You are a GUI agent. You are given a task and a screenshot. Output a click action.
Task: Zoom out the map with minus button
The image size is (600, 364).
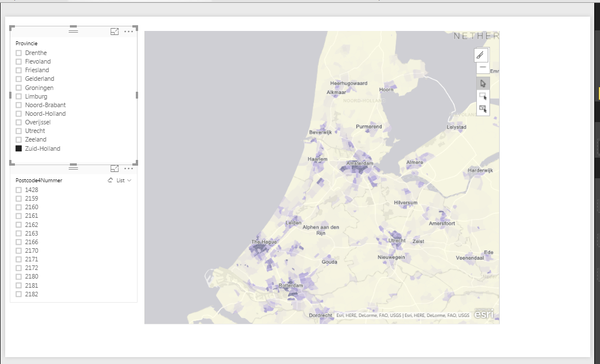(483, 68)
